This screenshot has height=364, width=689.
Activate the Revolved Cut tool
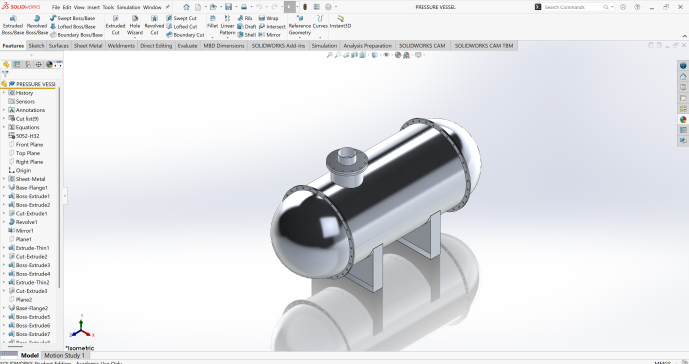(x=154, y=25)
